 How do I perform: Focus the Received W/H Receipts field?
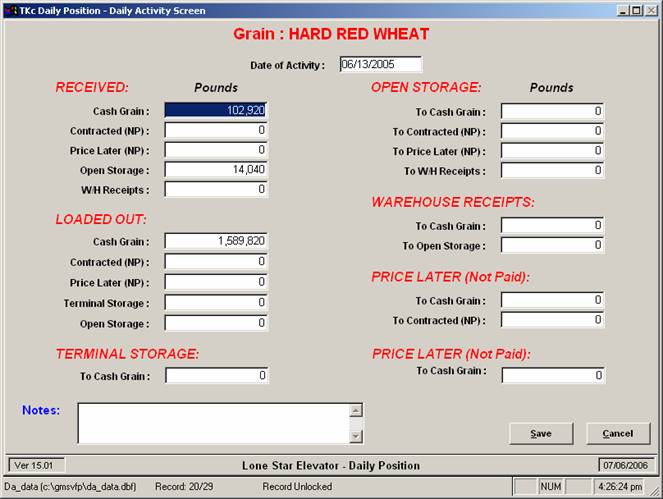(x=216, y=189)
